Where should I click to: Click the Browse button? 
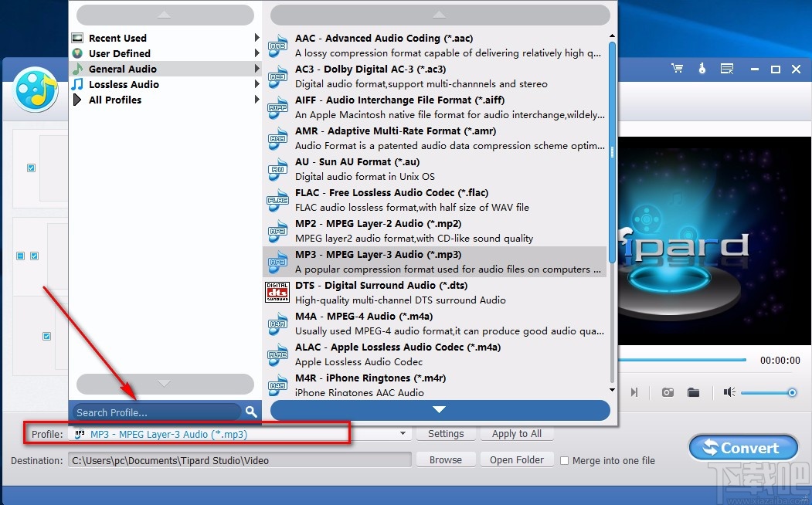click(x=446, y=460)
